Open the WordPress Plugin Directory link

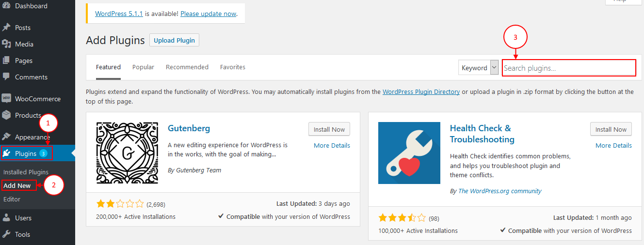coord(421,92)
